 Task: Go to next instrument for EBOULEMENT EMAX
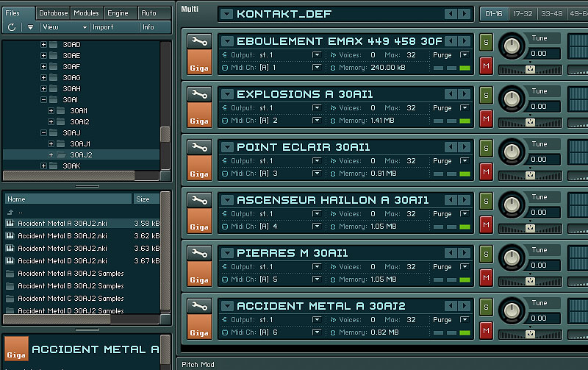pyautogui.click(x=465, y=41)
